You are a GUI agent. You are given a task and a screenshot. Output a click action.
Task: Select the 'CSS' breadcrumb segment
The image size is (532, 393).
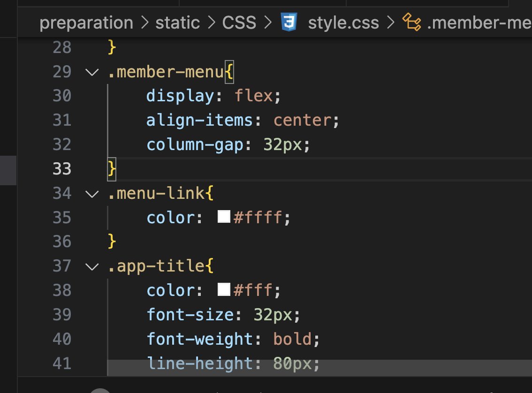239,23
